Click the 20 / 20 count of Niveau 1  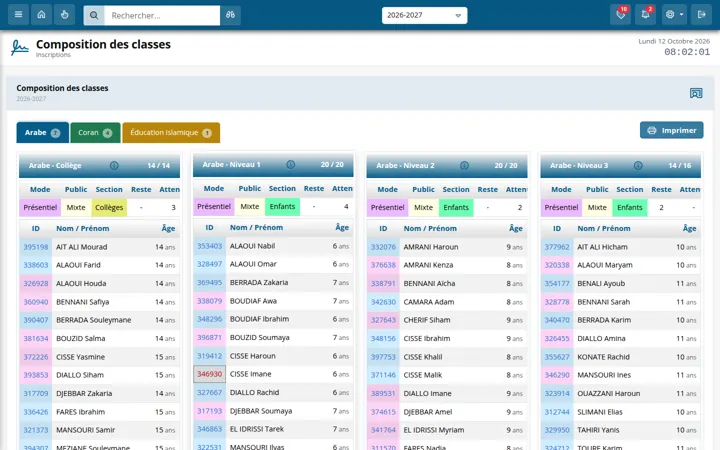332,164
